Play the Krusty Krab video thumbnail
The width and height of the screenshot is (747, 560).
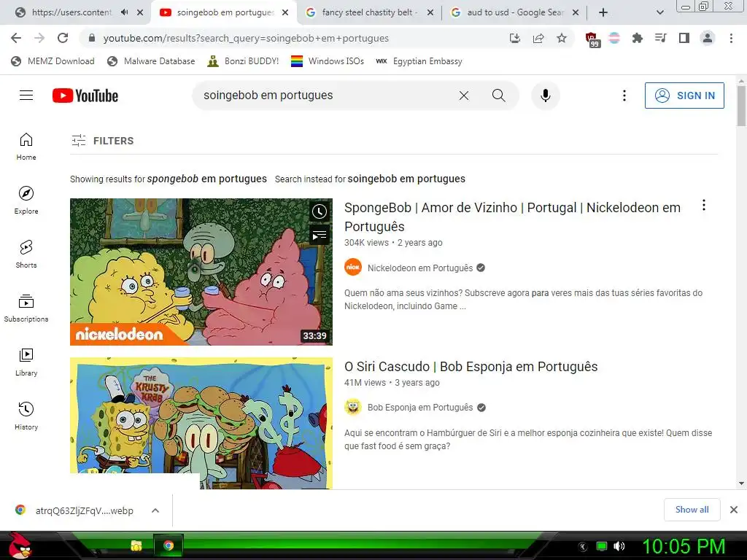pyautogui.click(x=201, y=423)
